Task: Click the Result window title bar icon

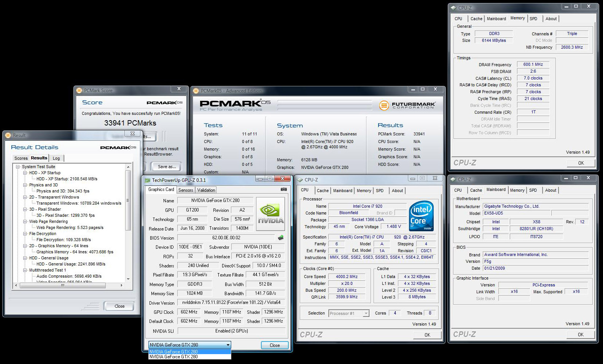Action: (8, 135)
